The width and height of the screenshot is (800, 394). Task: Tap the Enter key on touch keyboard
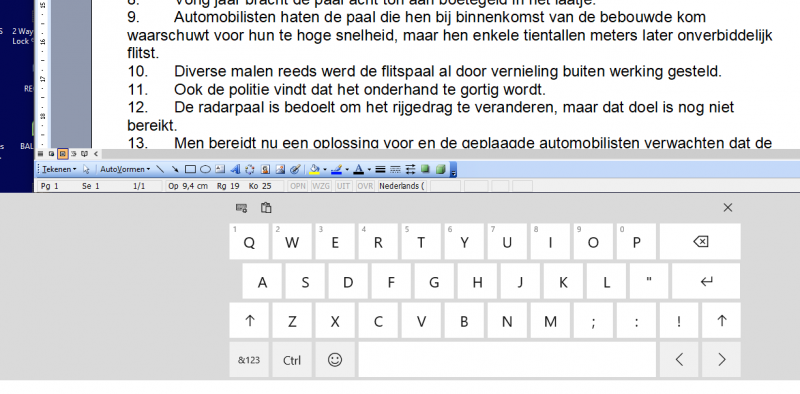coord(706,281)
